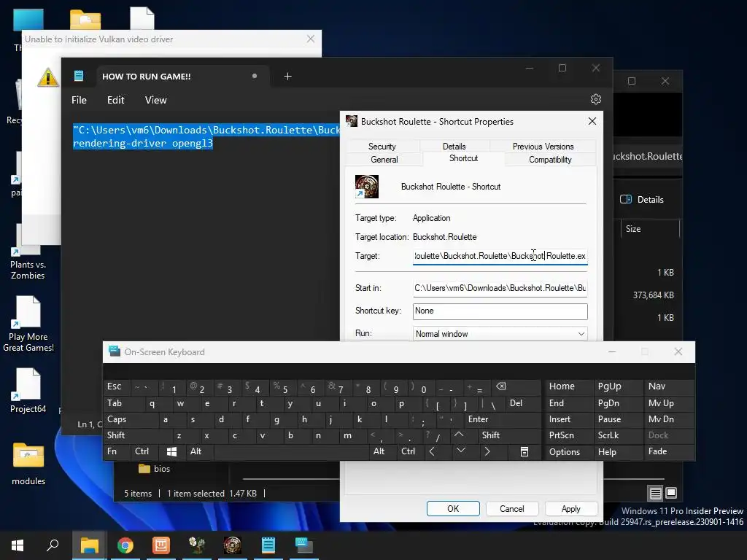Viewport: 747px width, 560px height.
Task: Open the orange app icon in taskbar
Action: point(161,545)
